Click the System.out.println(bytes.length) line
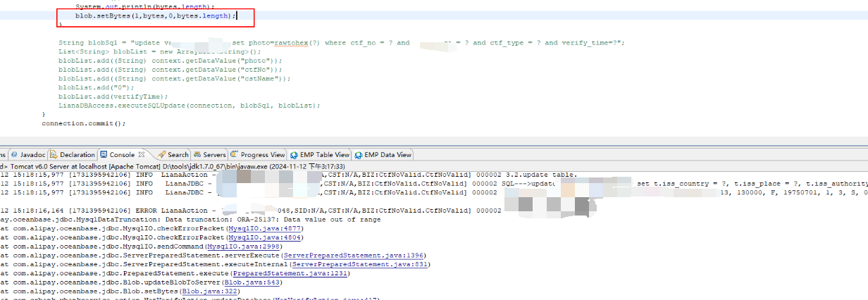Screen dimensions: 868x300 tap(145, 6)
